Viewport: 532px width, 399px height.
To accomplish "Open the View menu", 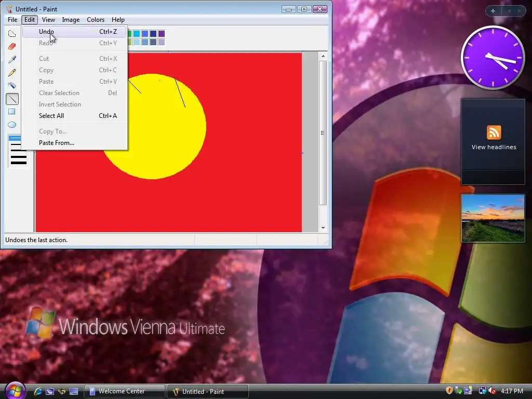I will click(x=48, y=20).
